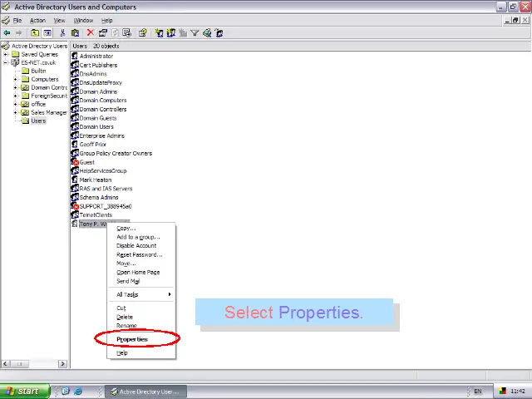This screenshot has width=532, height=399.
Task: Expand the Sales Manager tree node
Action: click(x=15, y=112)
